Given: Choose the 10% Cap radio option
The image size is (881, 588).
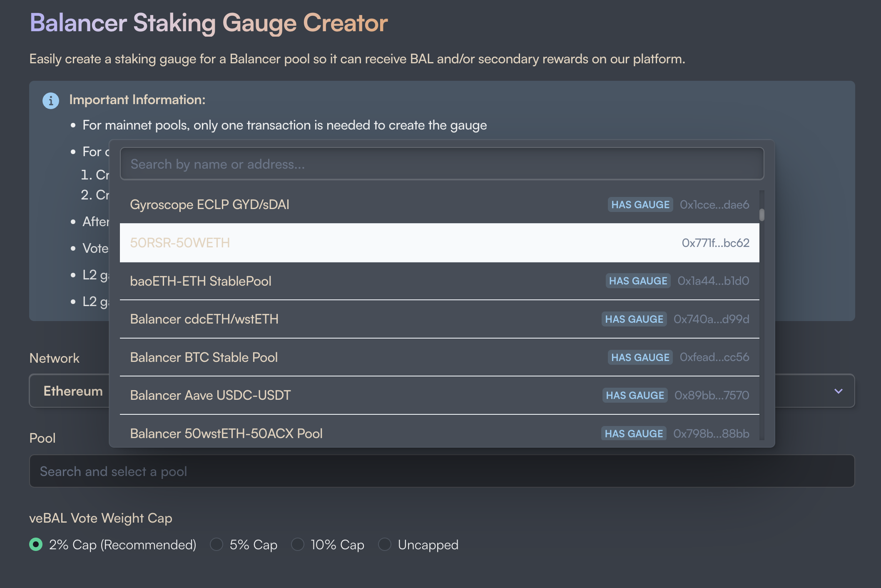Looking at the screenshot, I should click(x=298, y=544).
